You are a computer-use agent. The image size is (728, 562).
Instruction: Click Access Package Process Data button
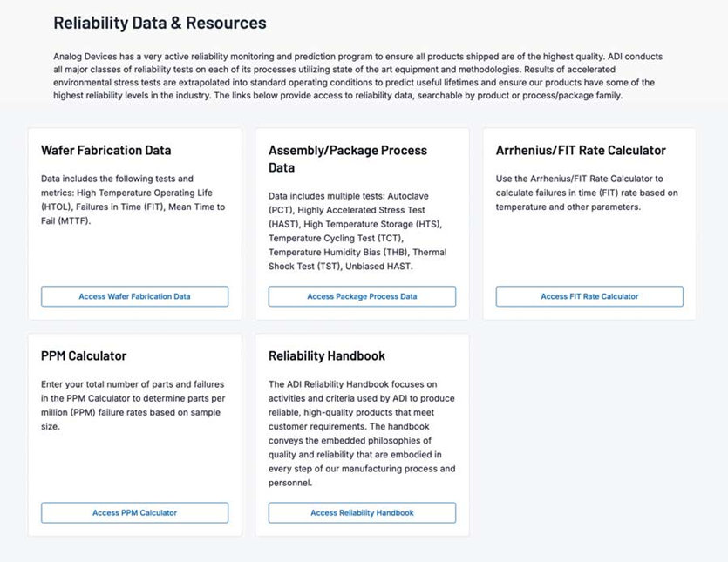(362, 296)
